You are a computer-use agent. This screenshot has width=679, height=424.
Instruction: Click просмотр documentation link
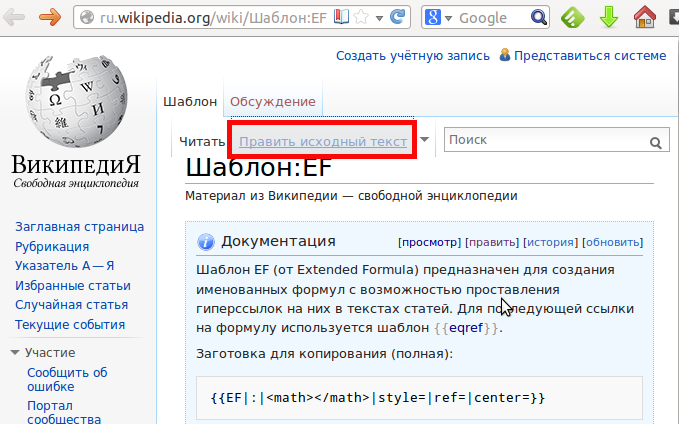click(429, 242)
